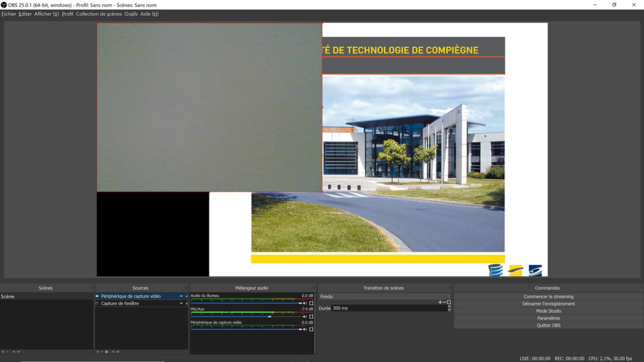This screenshot has width=644, height=362.
Task: Remove selected scene with minus icon
Action: (7, 352)
